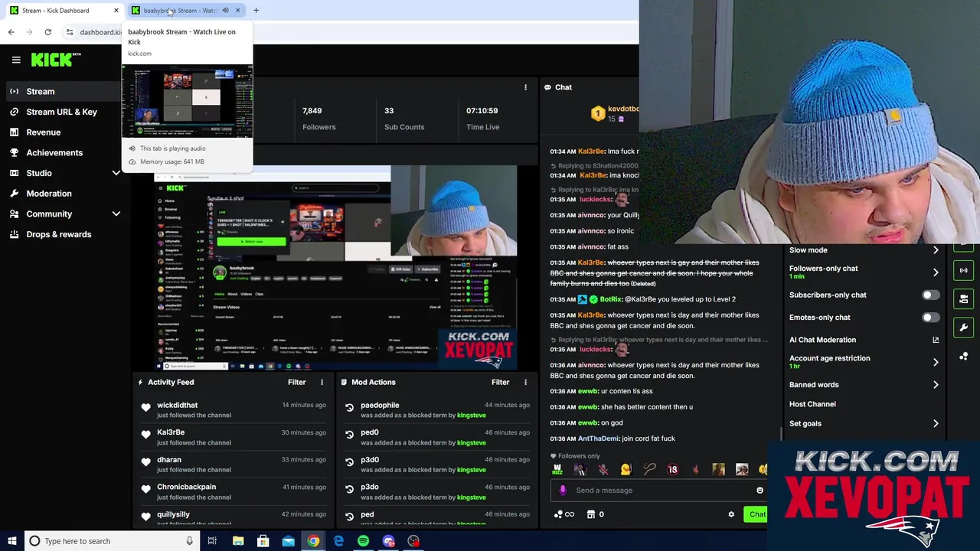Expand Set goals arrow
The width and height of the screenshot is (980, 551).
click(x=936, y=423)
